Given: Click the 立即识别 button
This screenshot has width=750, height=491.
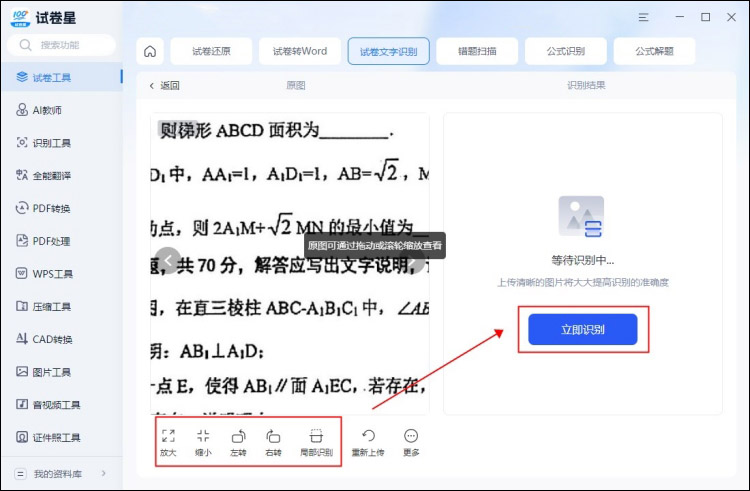Looking at the screenshot, I should [x=583, y=329].
